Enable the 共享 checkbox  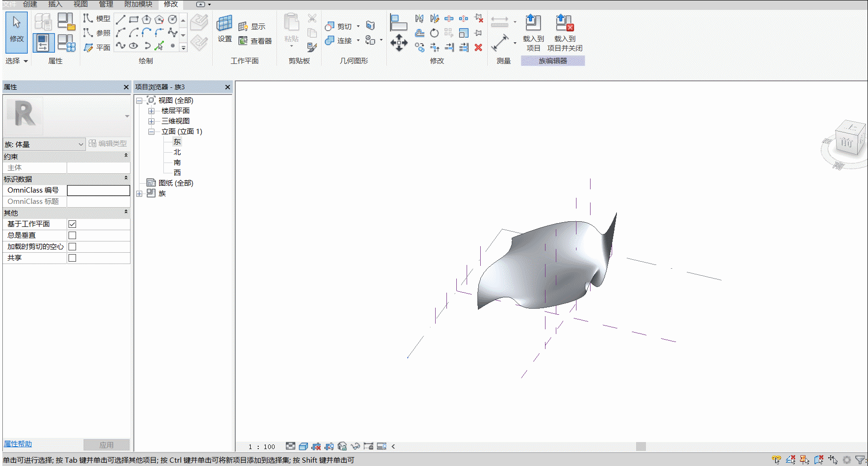[x=72, y=258]
